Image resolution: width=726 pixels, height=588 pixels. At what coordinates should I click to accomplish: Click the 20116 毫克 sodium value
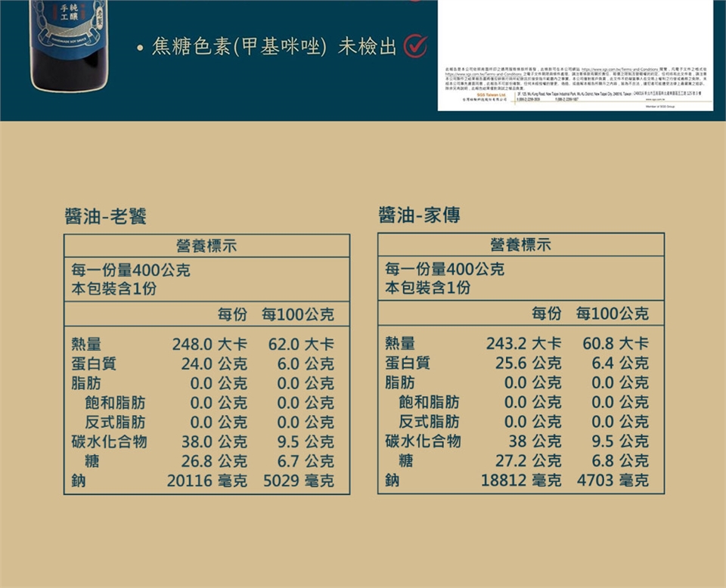click(206, 481)
